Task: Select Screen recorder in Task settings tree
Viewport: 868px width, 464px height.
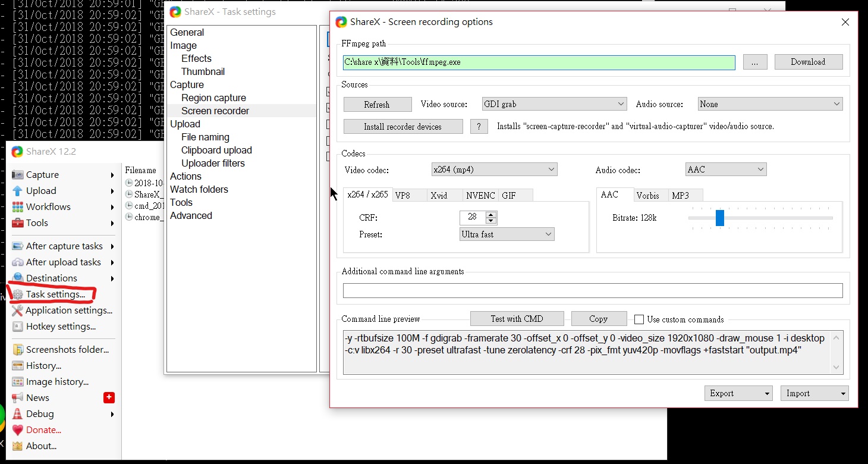Action: (215, 111)
